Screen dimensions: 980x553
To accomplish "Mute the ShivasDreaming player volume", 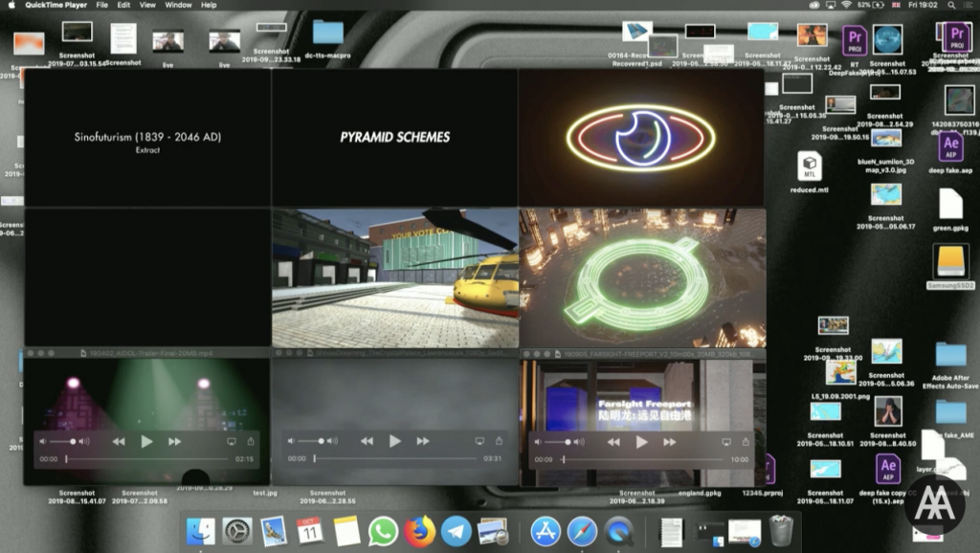I will 291,441.
